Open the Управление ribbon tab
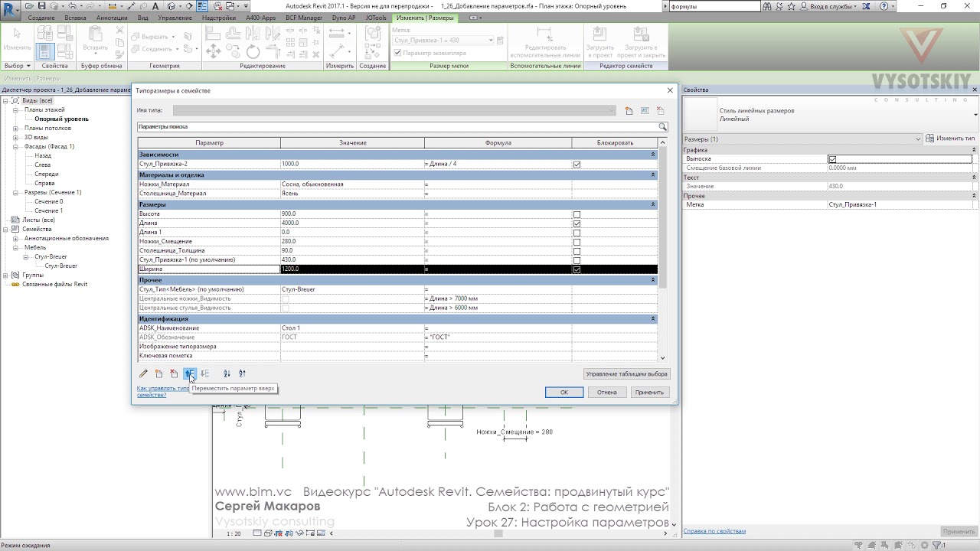The height and width of the screenshot is (551, 980). coord(175,18)
